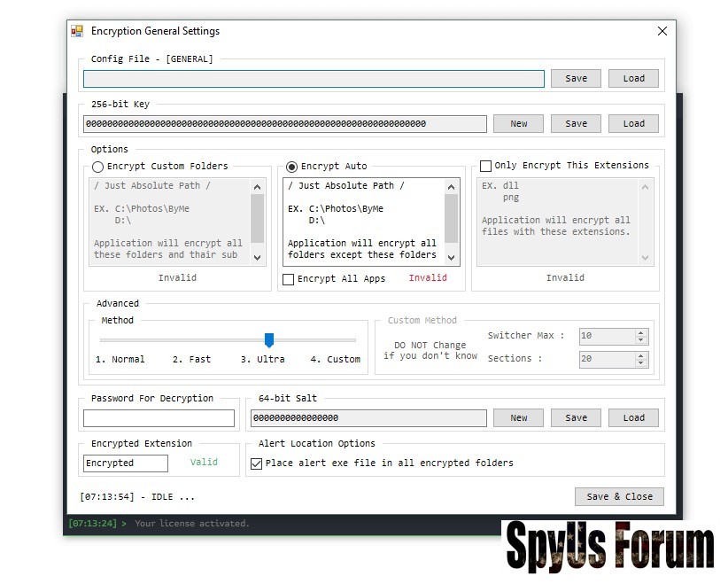Click the Config File path field
The height and width of the screenshot is (584, 728).
click(x=314, y=79)
